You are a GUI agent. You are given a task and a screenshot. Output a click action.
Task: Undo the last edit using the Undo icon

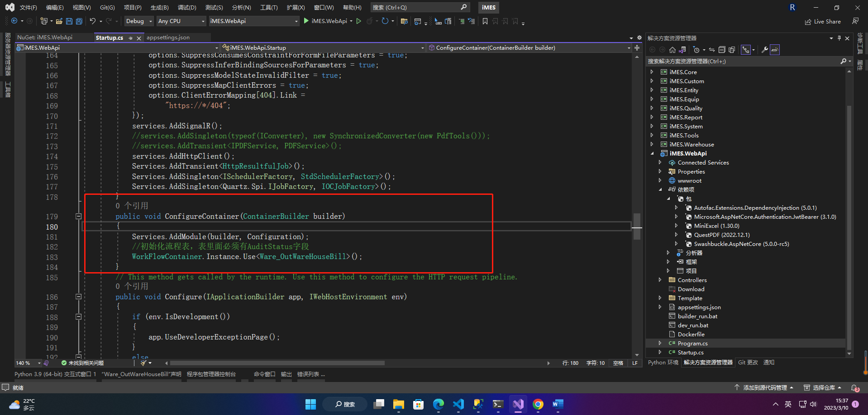(92, 21)
